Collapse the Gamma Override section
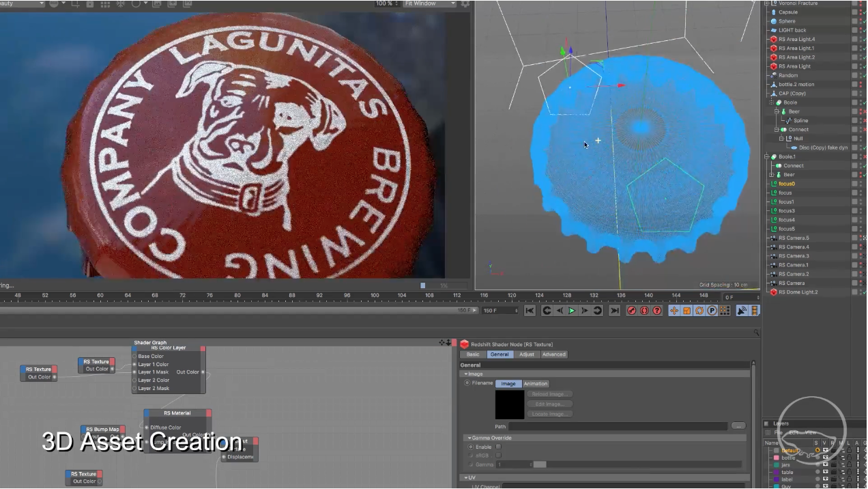 point(469,438)
